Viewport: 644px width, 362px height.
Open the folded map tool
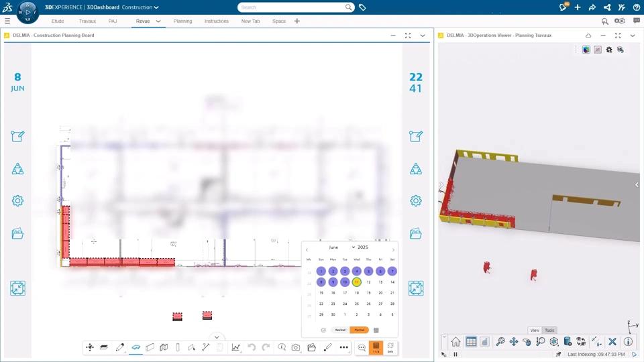[164, 347]
